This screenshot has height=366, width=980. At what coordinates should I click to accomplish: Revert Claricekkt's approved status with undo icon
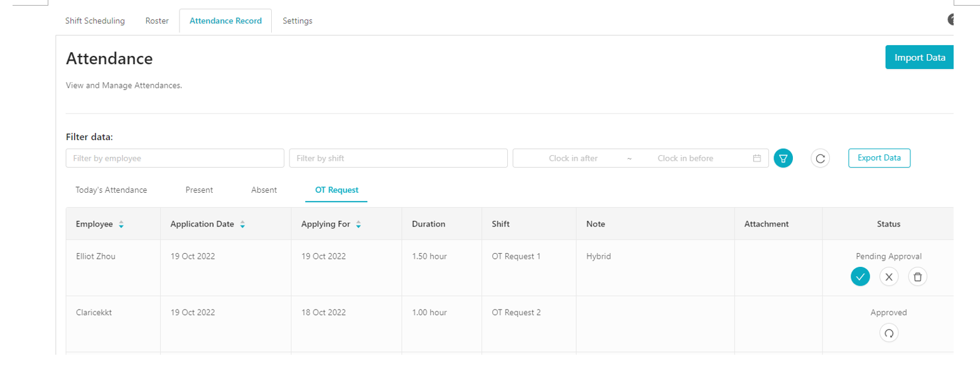click(889, 333)
